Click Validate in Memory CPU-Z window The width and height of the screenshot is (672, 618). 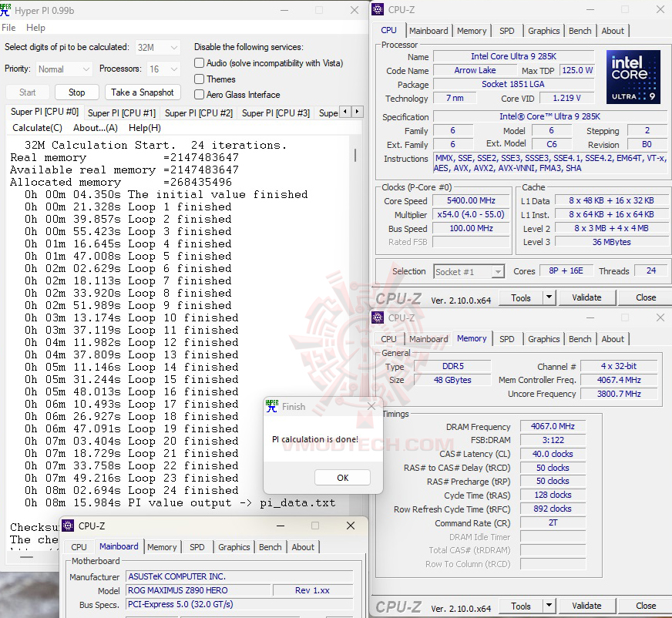tap(586, 606)
